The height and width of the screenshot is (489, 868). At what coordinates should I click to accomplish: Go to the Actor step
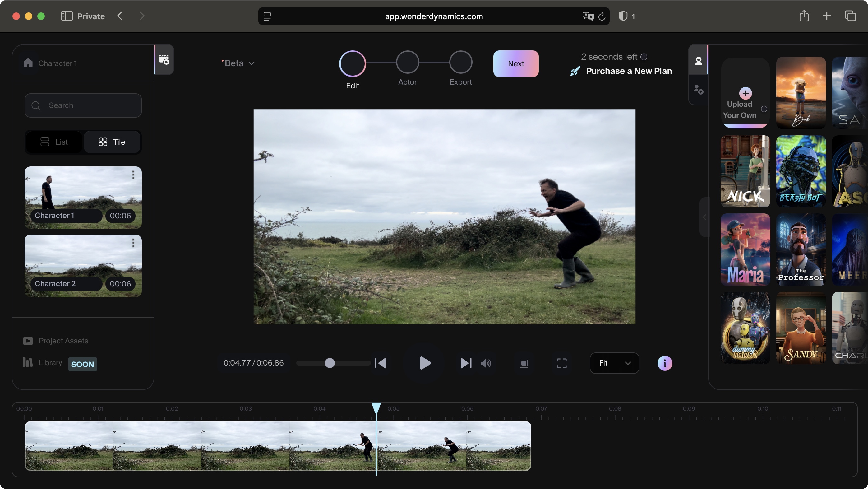pyautogui.click(x=407, y=63)
